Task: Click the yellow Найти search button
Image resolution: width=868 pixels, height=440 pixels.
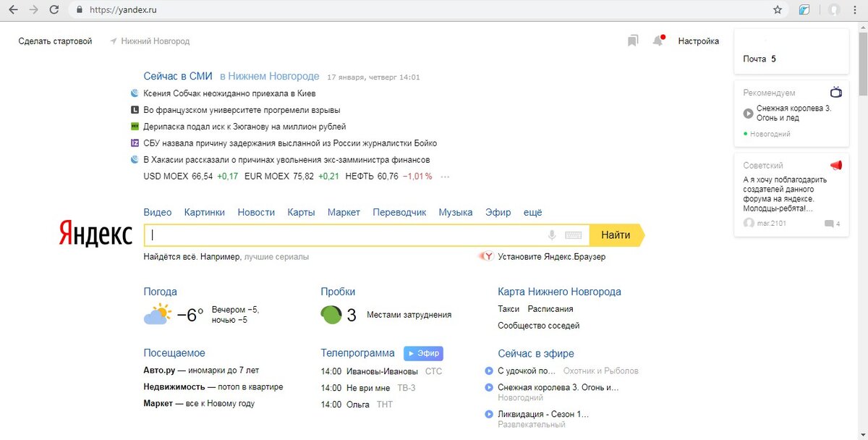Action: (x=616, y=235)
